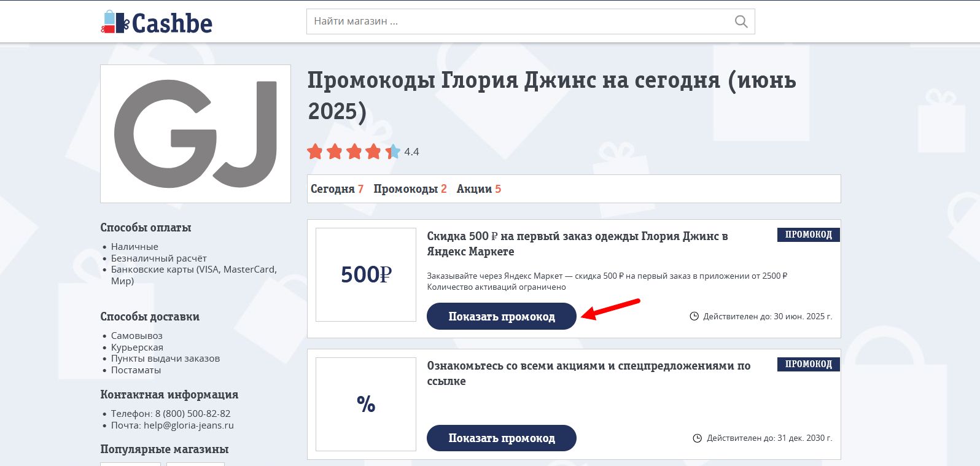Click the clock icon beside 30 июн. 2025
The width and height of the screenshot is (980, 466).
[x=694, y=317]
